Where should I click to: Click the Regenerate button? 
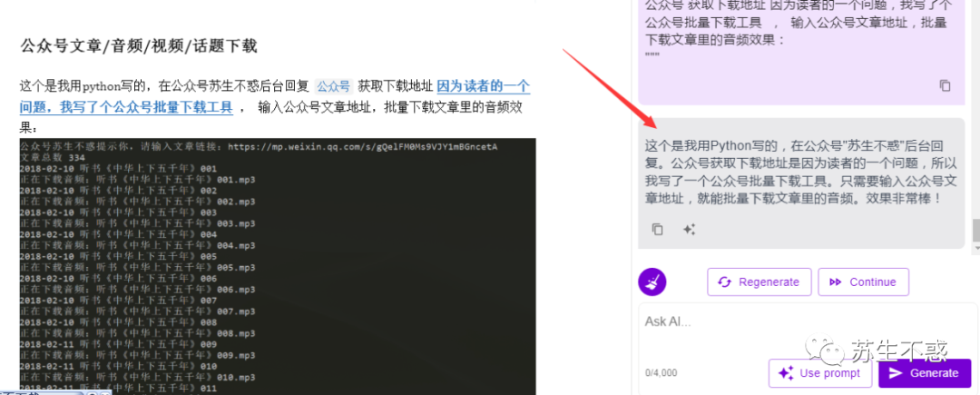pyautogui.click(x=759, y=281)
